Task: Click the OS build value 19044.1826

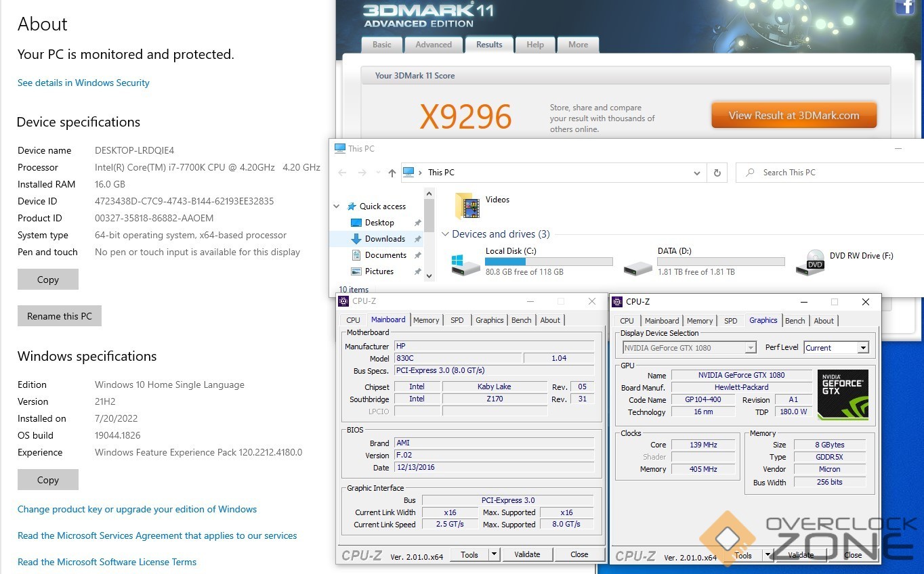Action: click(x=118, y=435)
